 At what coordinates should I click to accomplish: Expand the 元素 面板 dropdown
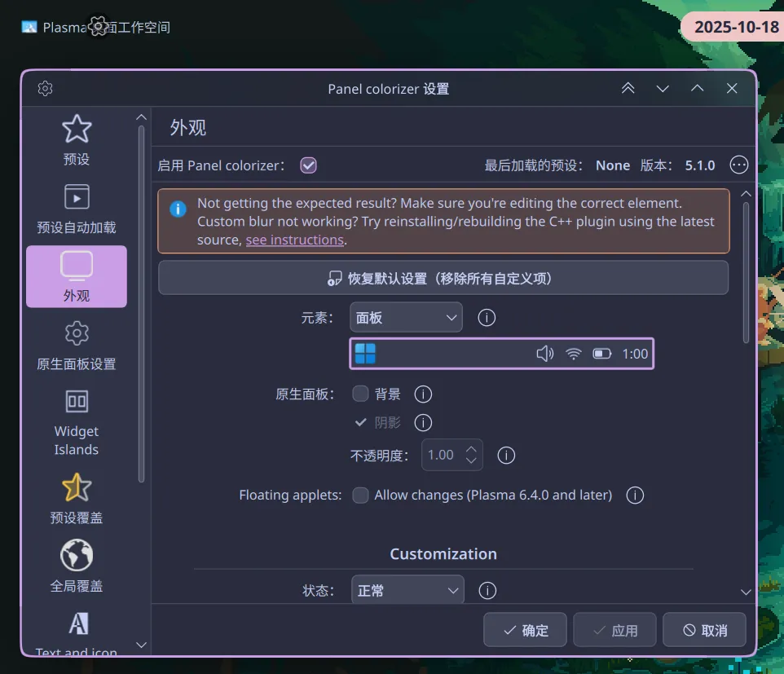pyautogui.click(x=406, y=318)
